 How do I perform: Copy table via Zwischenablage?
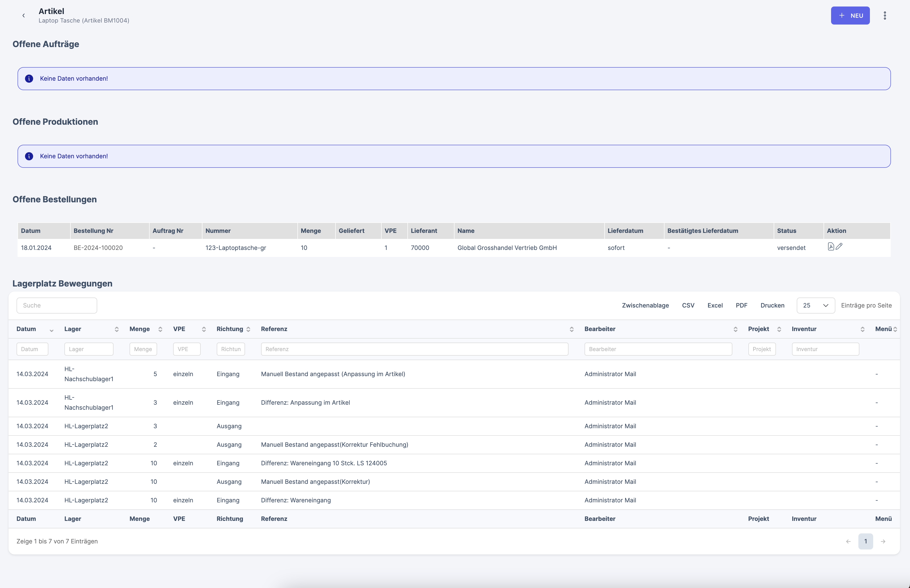[x=645, y=306]
